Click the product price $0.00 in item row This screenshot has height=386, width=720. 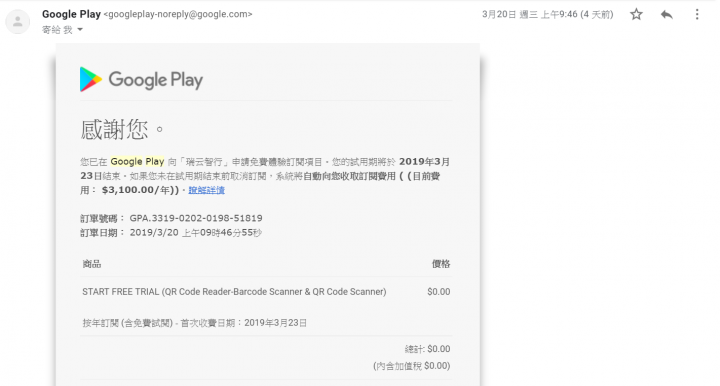tap(439, 291)
